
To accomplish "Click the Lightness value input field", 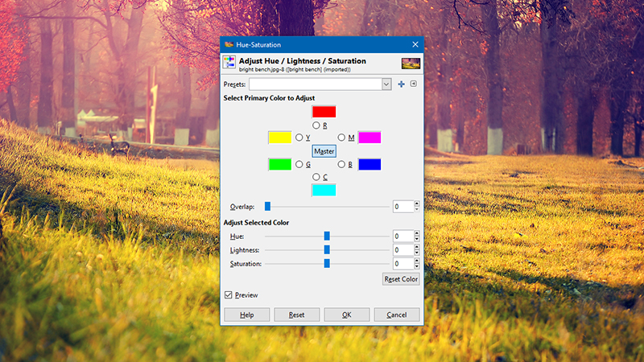I will (403, 250).
